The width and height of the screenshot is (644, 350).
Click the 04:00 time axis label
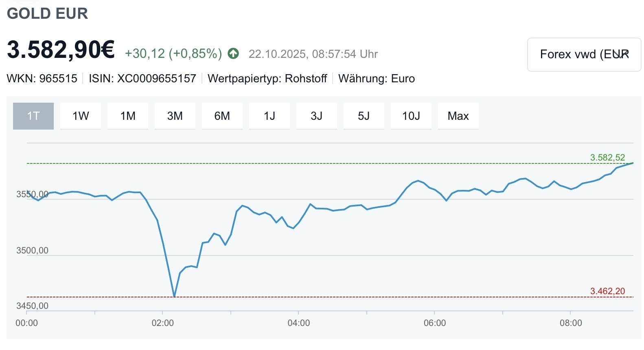pyautogui.click(x=299, y=323)
